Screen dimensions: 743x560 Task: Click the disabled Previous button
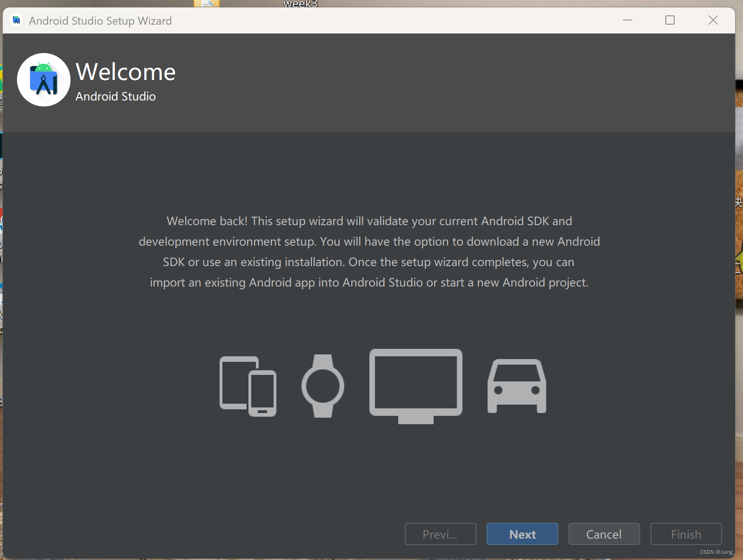[x=440, y=534]
